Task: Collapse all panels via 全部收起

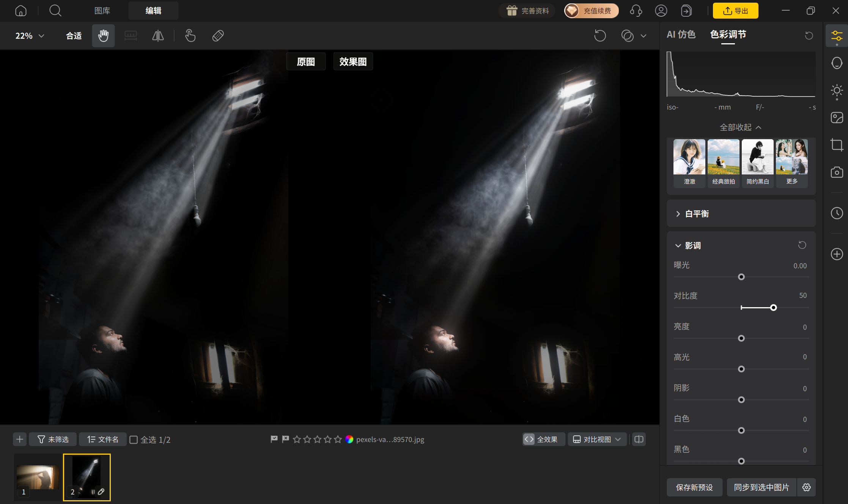Action: [x=740, y=127]
